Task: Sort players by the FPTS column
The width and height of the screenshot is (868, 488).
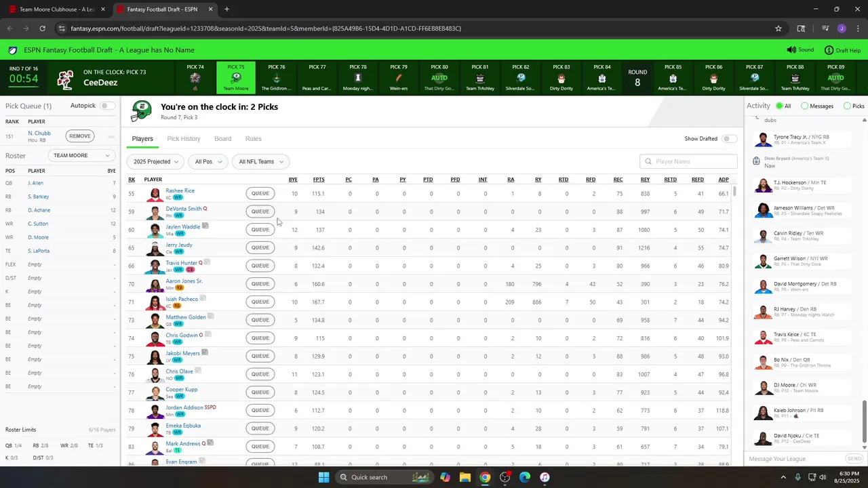Action: [x=319, y=180]
